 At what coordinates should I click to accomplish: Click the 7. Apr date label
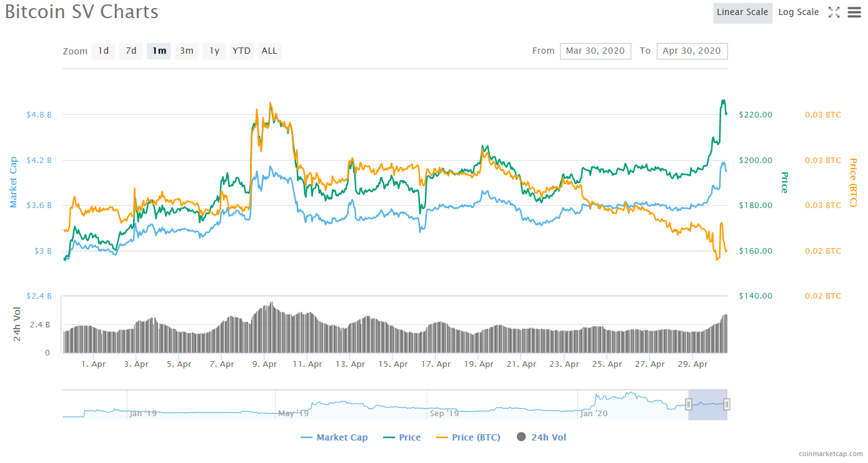coord(222,364)
